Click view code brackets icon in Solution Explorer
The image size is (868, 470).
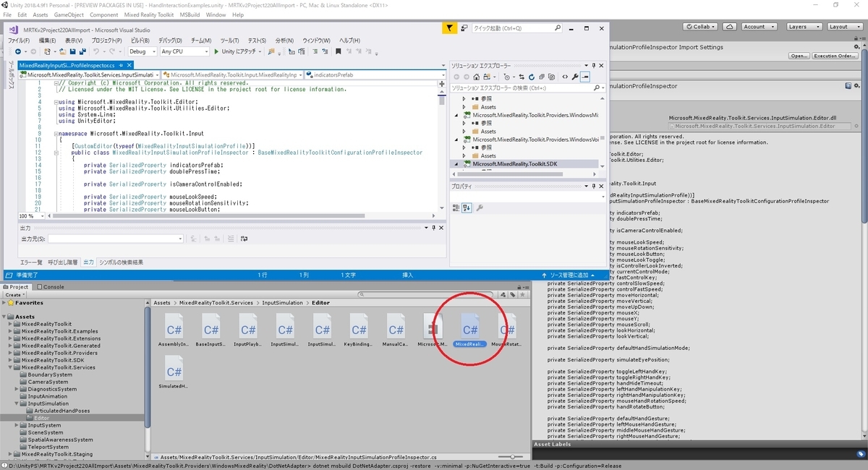pos(565,77)
